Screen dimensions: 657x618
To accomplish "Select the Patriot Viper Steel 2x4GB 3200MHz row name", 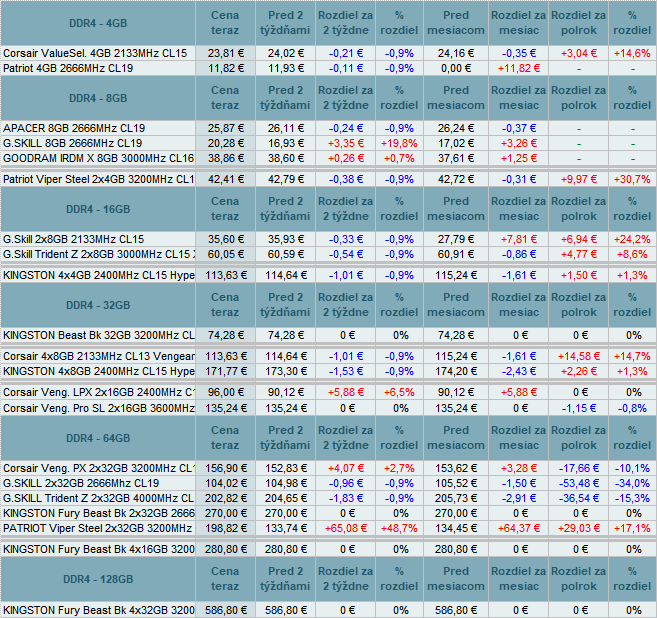I will [98, 179].
